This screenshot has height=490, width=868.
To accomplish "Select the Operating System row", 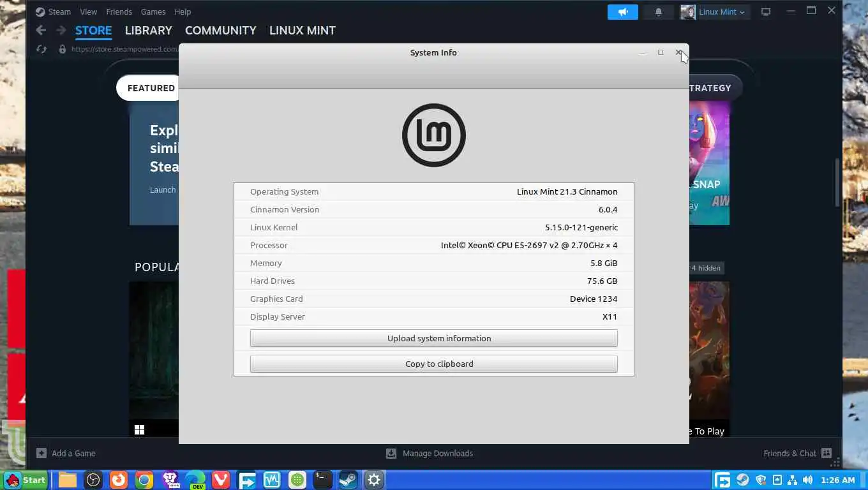I will pyautogui.click(x=434, y=191).
